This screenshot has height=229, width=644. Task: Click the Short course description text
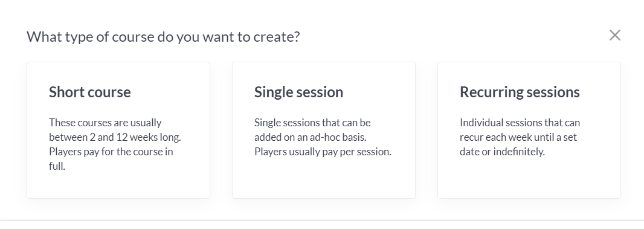[115, 144]
